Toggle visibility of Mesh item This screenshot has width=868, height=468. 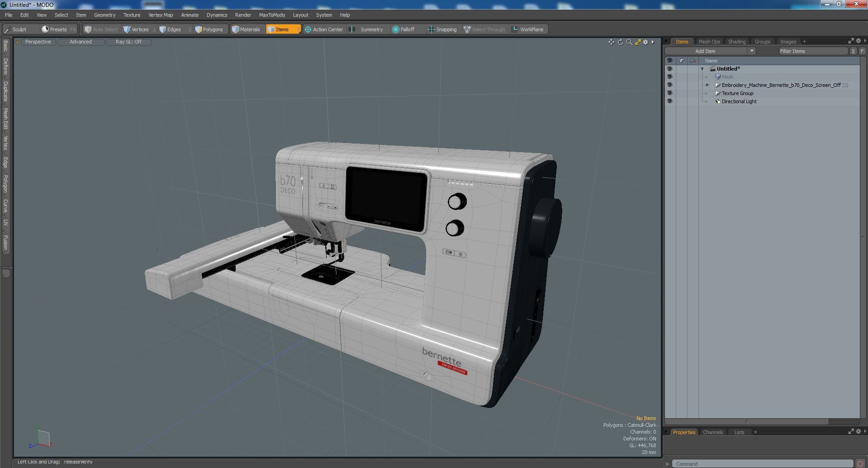tap(669, 77)
